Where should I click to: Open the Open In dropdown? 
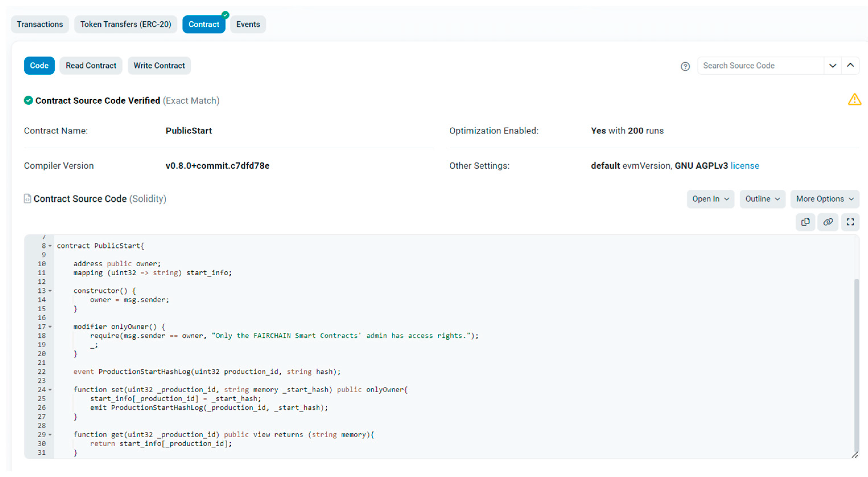click(x=710, y=199)
